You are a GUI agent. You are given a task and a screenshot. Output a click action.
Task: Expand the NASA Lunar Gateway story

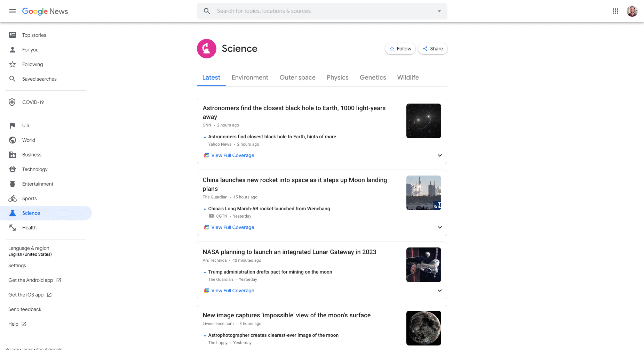click(439, 291)
